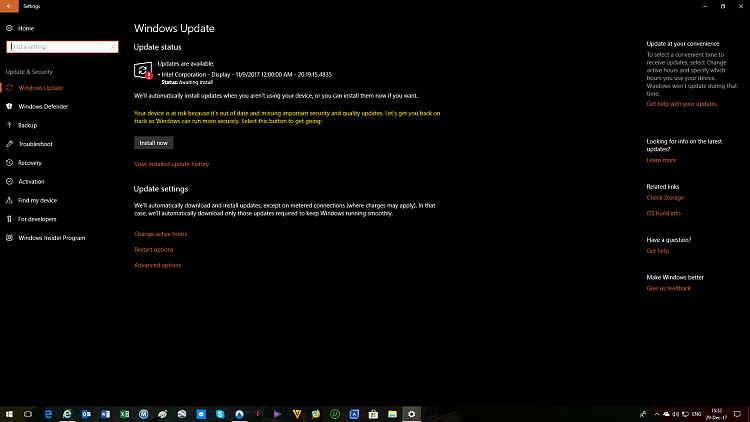
Task: Click the update status refresh icon
Action: 143,71
